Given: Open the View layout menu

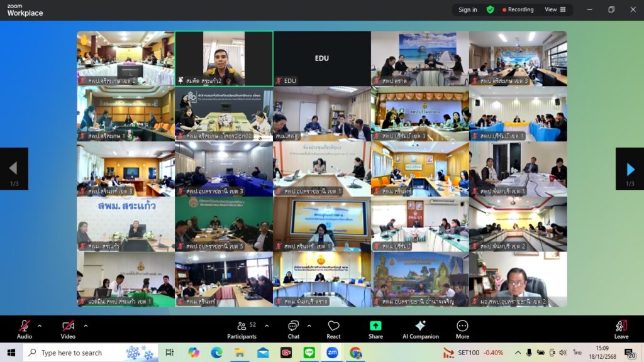Looking at the screenshot, I should click(x=555, y=9).
